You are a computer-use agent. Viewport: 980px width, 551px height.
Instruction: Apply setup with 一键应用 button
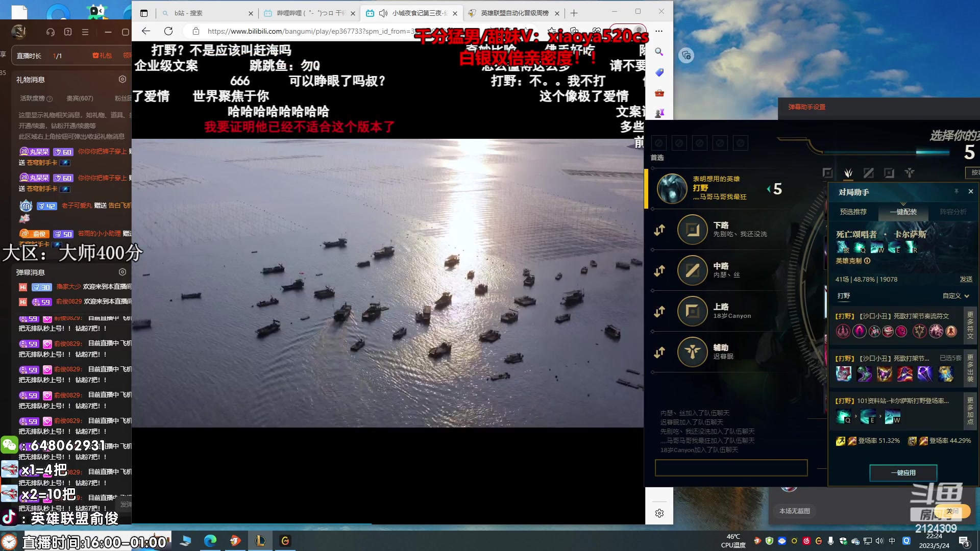[x=903, y=473]
